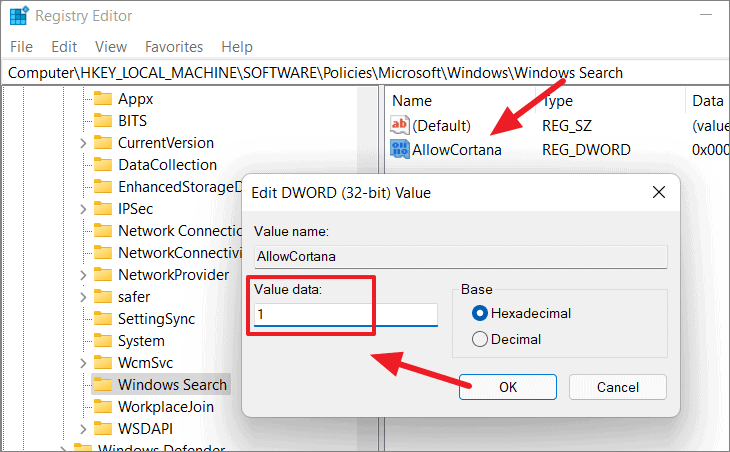Select the System key label

tap(141, 341)
